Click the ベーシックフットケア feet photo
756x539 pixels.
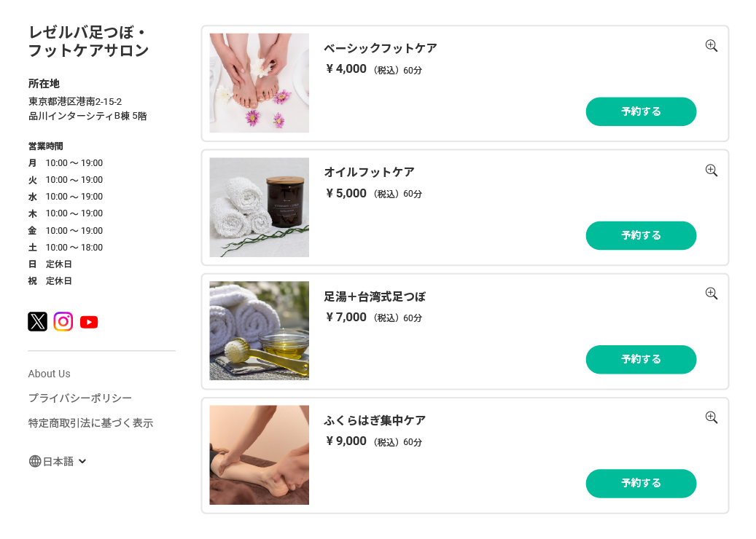pos(259,83)
